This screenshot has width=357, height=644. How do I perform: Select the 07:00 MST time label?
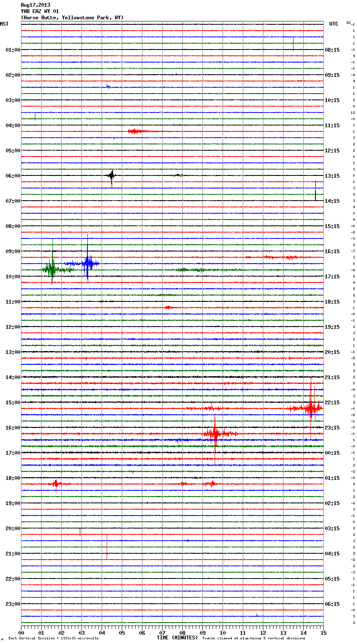[13, 201]
